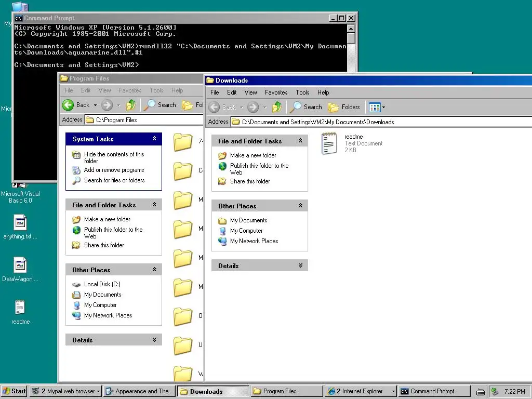Click Command Prompt scrollbar up arrow
Image resolution: width=532 pixels, height=399 pixels.
pyautogui.click(x=351, y=28)
